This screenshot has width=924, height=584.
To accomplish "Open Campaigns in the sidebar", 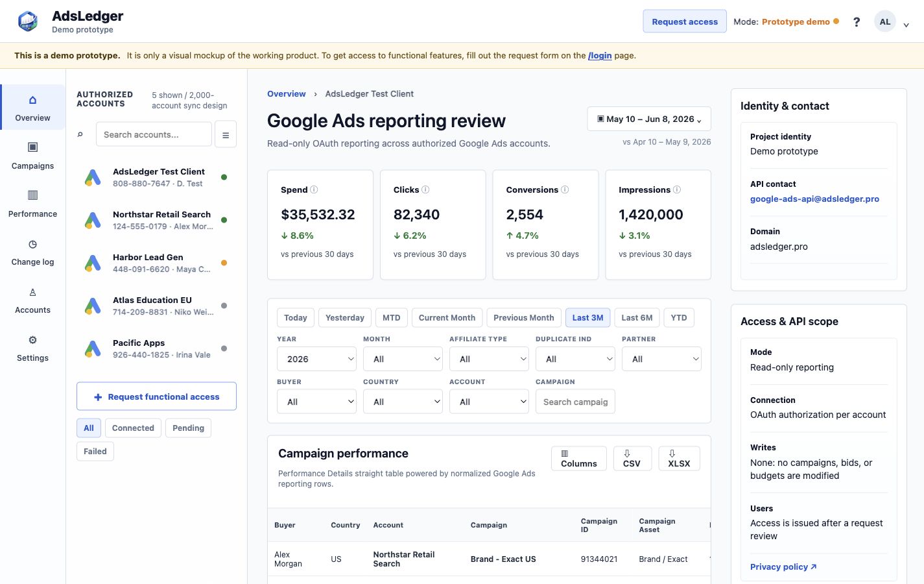I will 32,156.
